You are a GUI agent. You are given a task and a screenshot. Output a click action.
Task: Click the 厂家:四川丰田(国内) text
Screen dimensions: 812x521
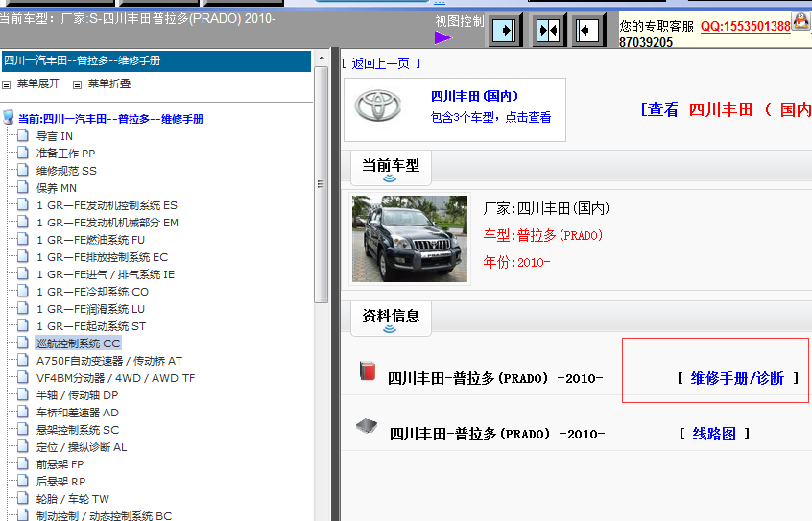(546, 209)
